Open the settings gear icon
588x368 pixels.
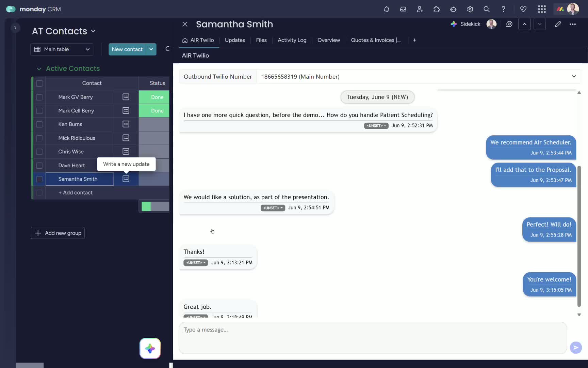[470, 9]
